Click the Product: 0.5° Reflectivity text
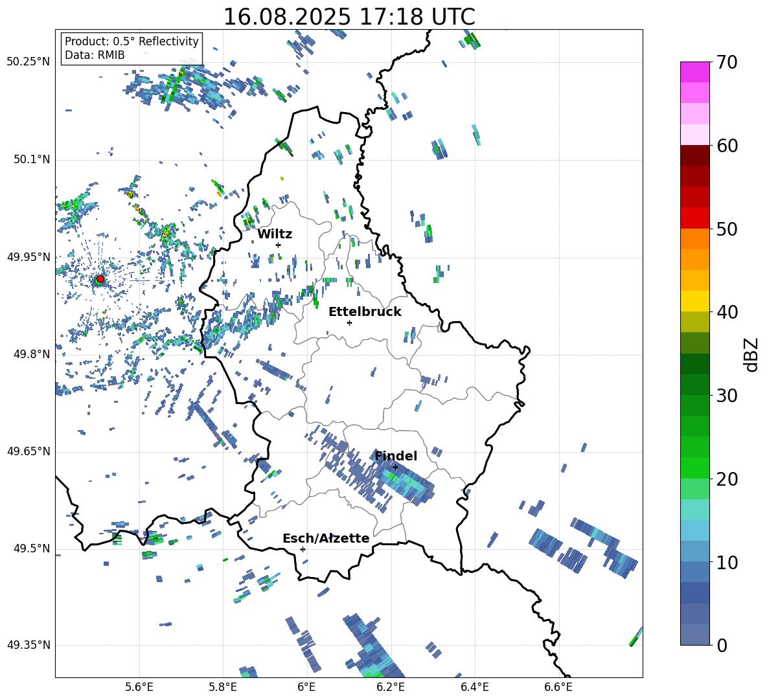767x700 pixels. 132,41
